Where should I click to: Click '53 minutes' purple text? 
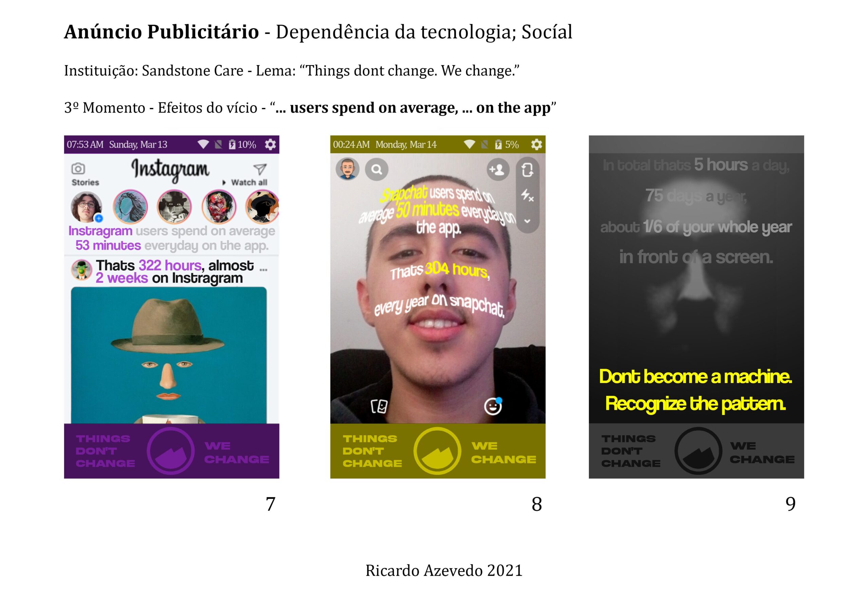(108, 246)
